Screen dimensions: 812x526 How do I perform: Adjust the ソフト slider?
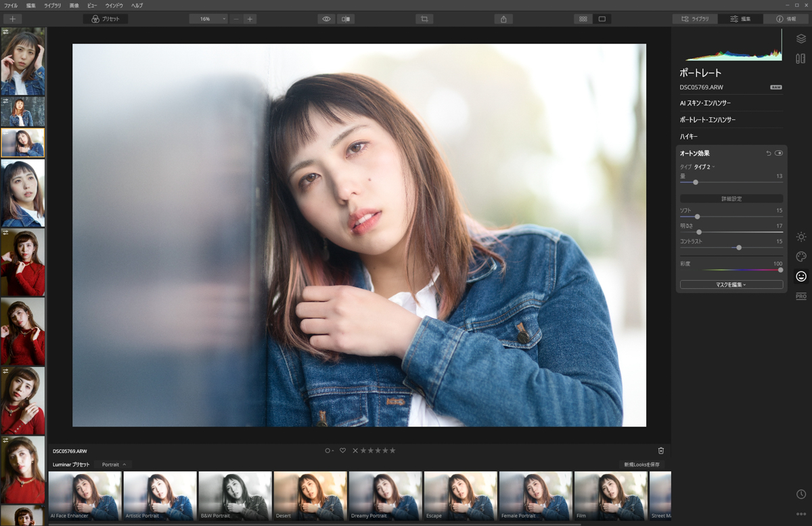(x=731, y=217)
